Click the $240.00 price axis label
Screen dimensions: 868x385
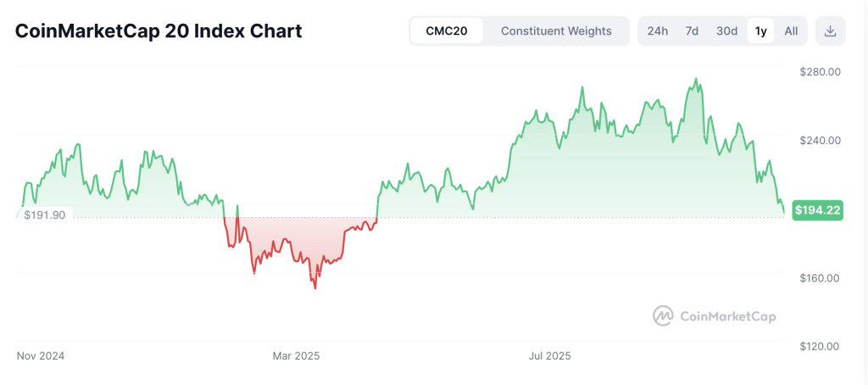820,141
